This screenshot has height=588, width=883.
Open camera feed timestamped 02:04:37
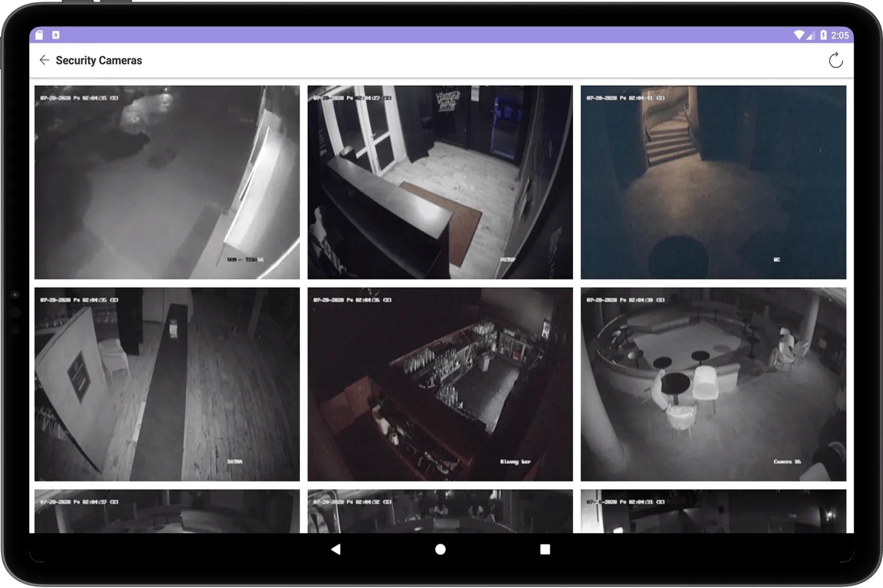click(167, 511)
